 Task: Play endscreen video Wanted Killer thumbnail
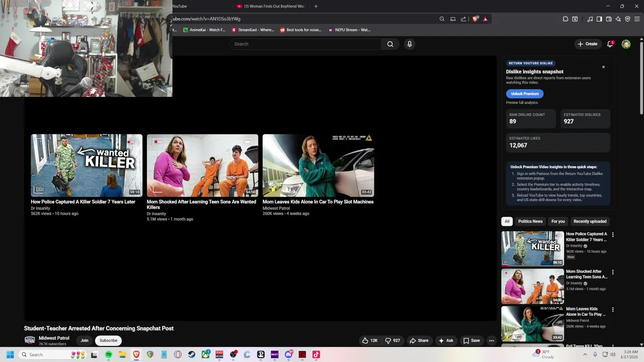(x=87, y=165)
